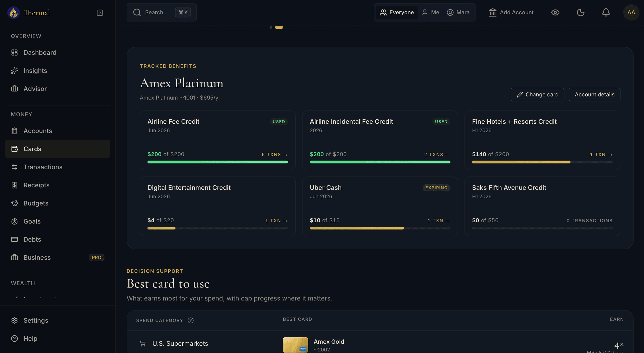Screen dimensions: 644x353
Task: Click the U.S. Supermarkets cart icon
Action: point(142,344)
